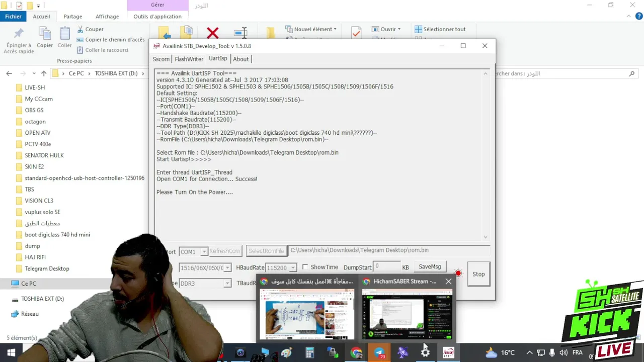The width and height of the screenshot is (644, 362).
Task: Click the red X Supprimer icon
Action: point(212,33)
